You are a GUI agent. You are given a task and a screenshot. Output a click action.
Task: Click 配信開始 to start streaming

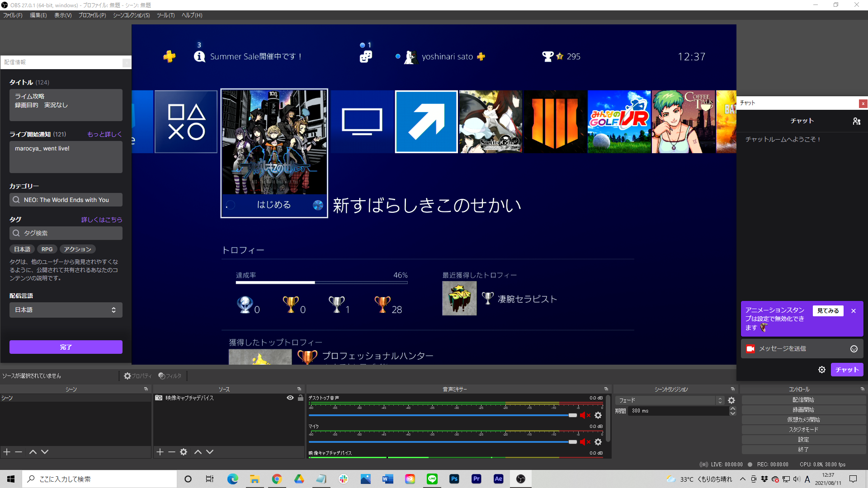[x=803, y=400]
